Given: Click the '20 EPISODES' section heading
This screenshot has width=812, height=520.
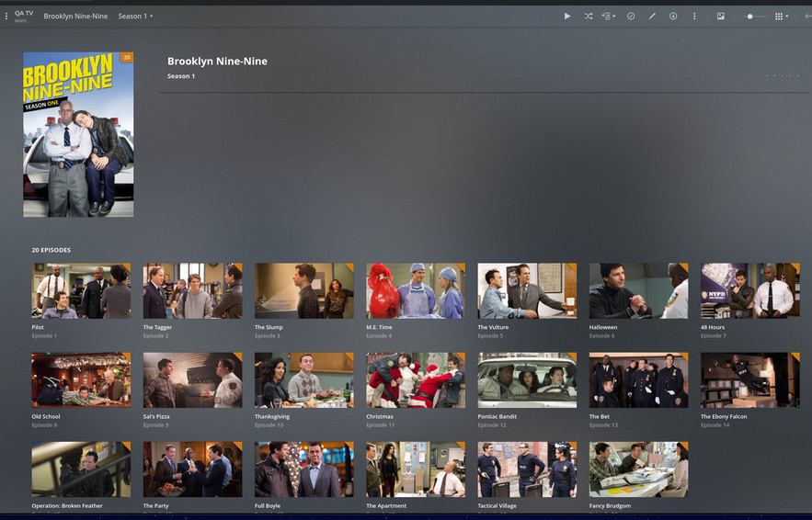Looking at the screenshot, I should pos(51,250).
